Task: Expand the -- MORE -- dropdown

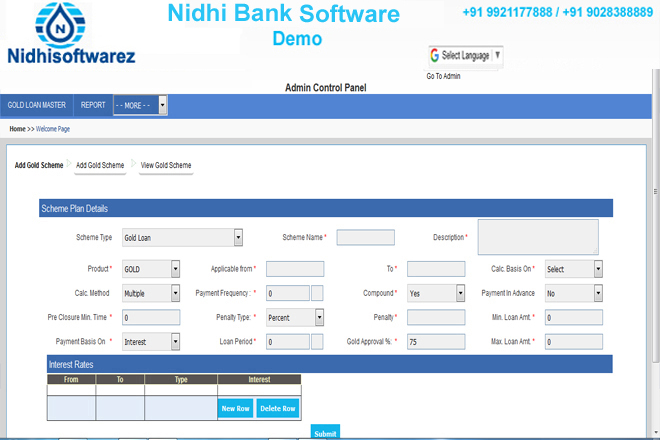Action: coord(140,105)
